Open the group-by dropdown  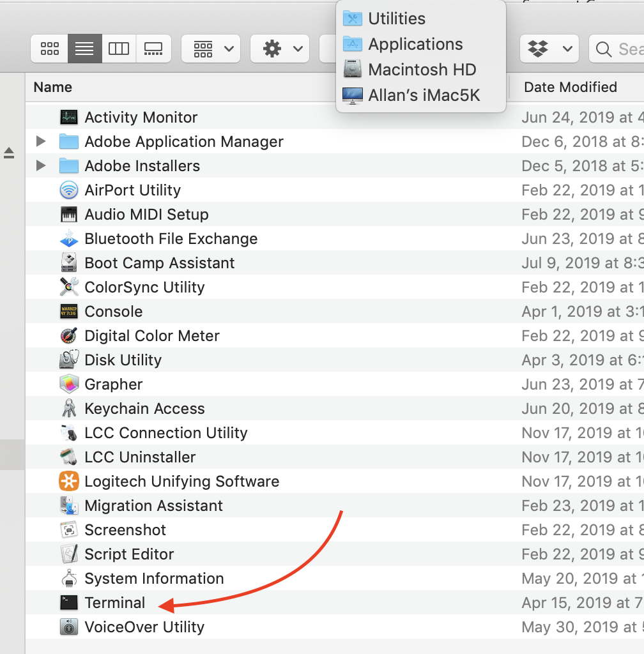pos(211,49)
